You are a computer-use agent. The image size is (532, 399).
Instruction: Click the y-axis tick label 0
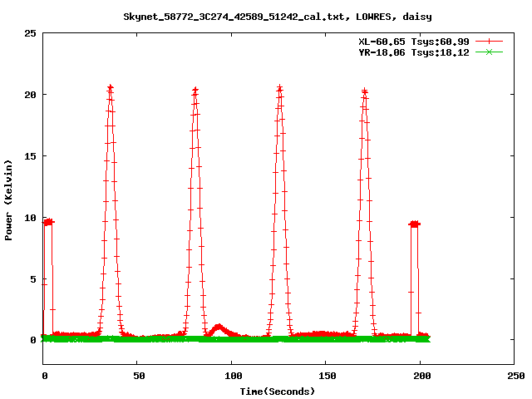33,340
